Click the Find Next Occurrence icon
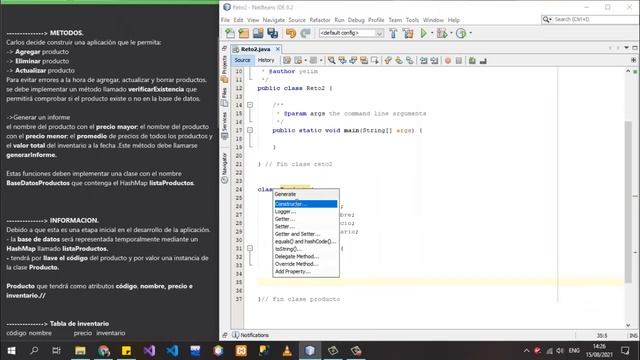 (x=353, y=60)
